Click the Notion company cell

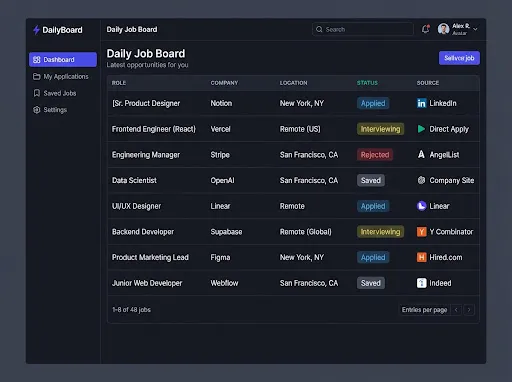pos(221,103)
